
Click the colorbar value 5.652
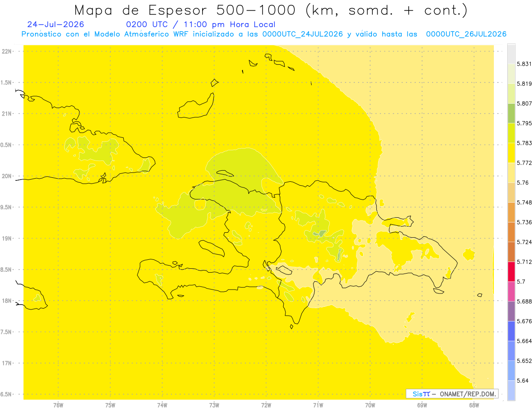(524, 360)
